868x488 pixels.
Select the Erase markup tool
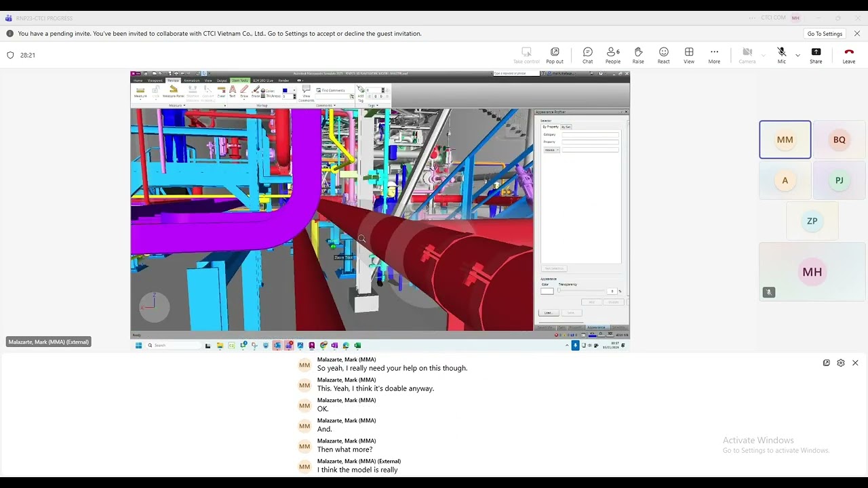coord(256,92)
